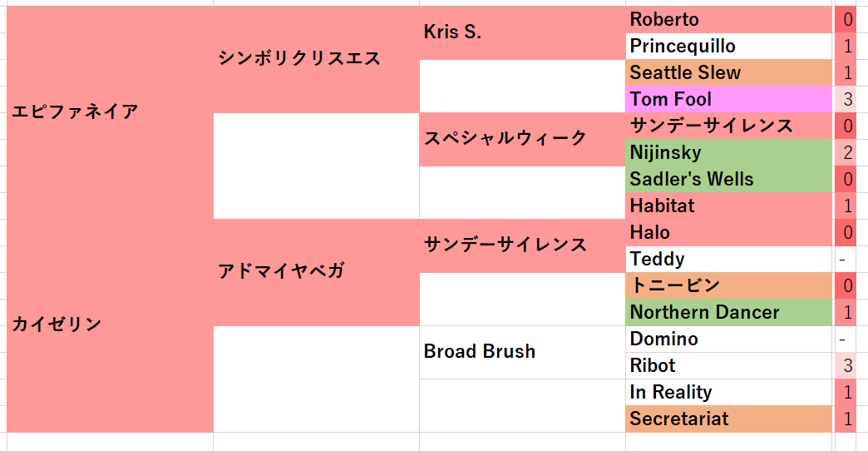868x451 pixels.
Task: Click the トニービン cell
Action: coord(728,285)
